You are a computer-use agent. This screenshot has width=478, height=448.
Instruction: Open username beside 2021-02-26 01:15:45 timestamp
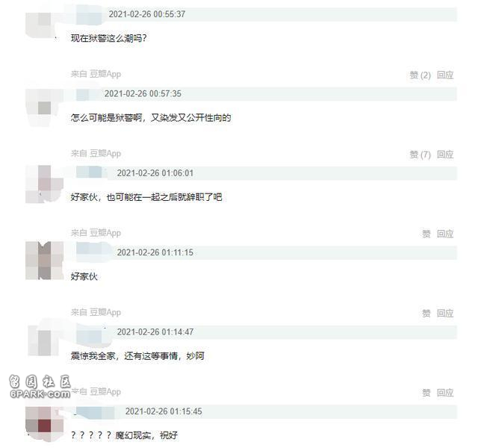click(95, 411)
